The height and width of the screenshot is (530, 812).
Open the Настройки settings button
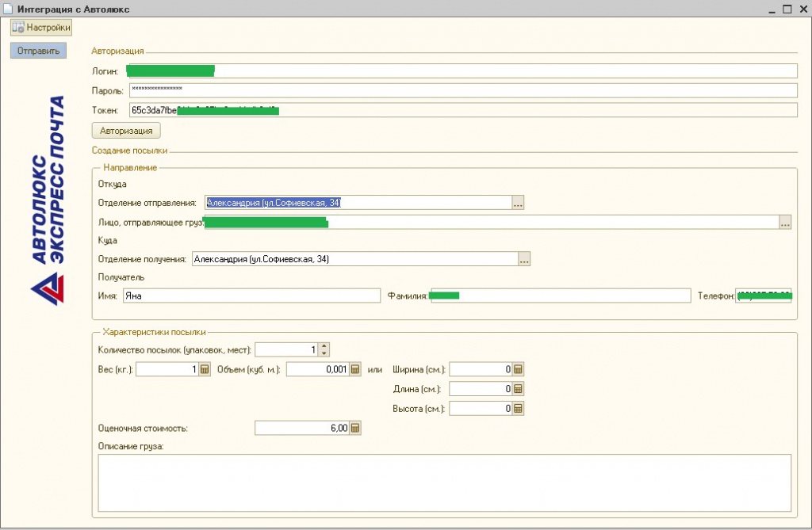point(41,28)
